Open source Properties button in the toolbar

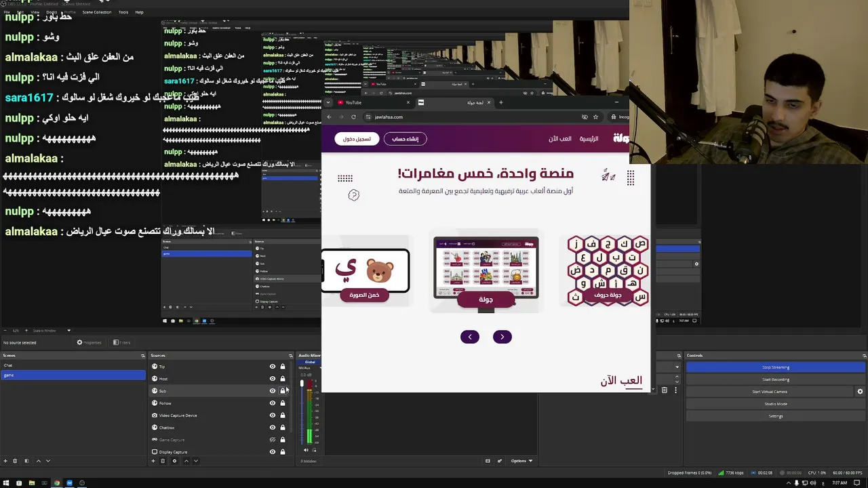coord(90,342)
